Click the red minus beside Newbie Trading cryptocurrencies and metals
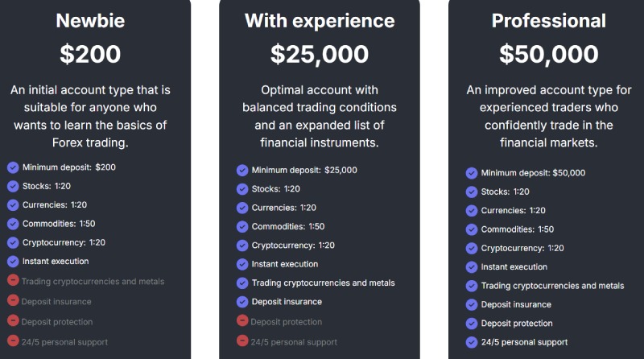Image resolution: width=644 pixels, height=359 pixels. click(13, 280)
